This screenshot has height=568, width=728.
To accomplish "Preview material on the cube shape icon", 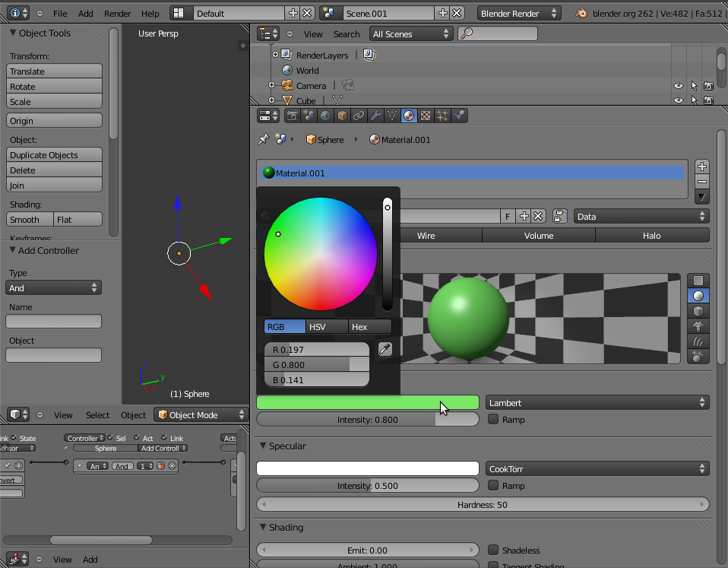I will coord(698,310).
